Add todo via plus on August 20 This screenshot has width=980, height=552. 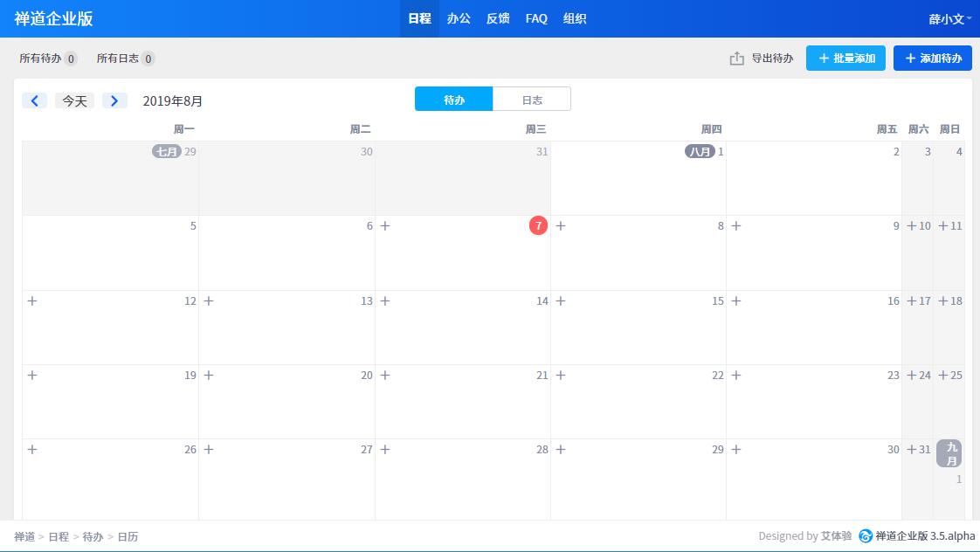pyautogui.click(x=209, y=375)
